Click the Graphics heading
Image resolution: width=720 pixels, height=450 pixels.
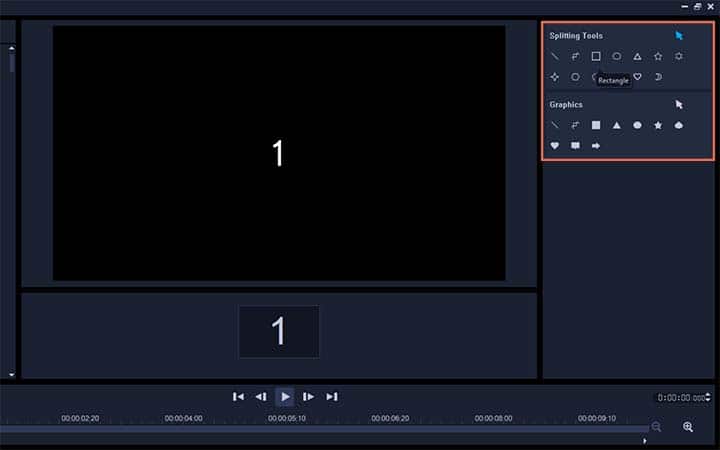pyautogui.click(x=566, y=105)
